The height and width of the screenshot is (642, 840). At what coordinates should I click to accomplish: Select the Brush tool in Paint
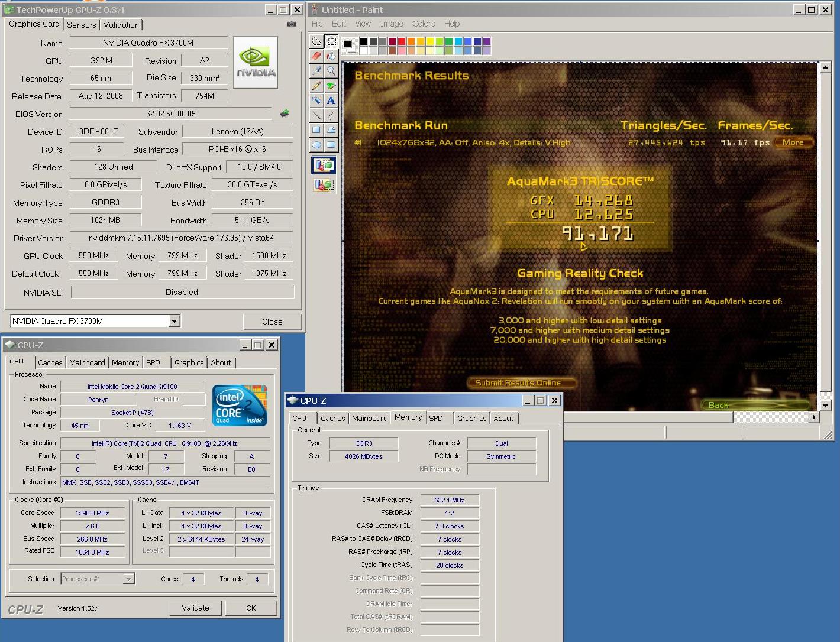click(x=331, y=86)
